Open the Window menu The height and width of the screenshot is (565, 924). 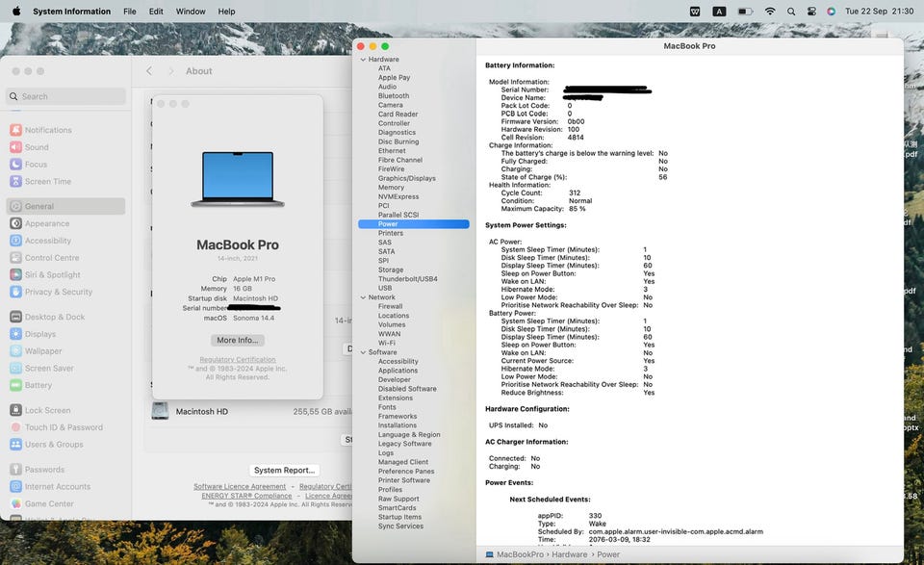click(191, 12)
